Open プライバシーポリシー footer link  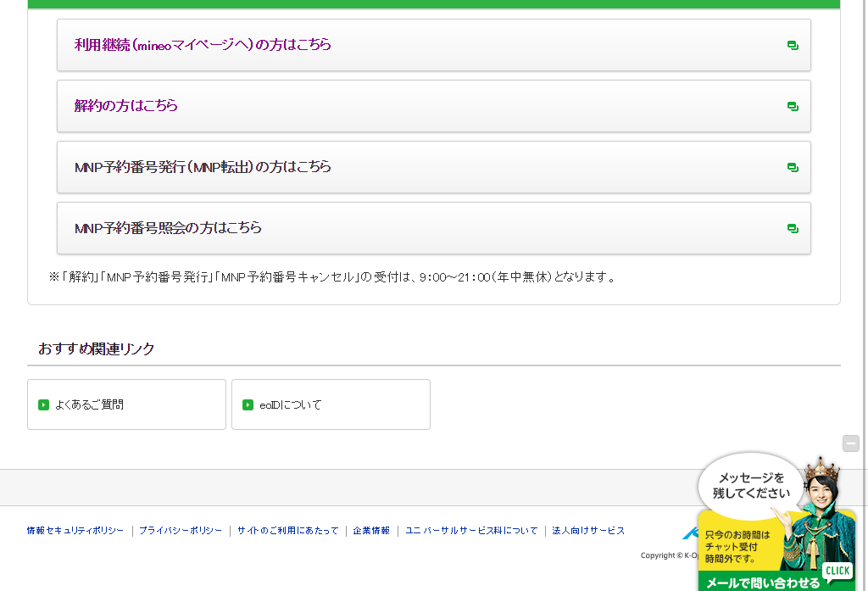(x=181, y=531)
